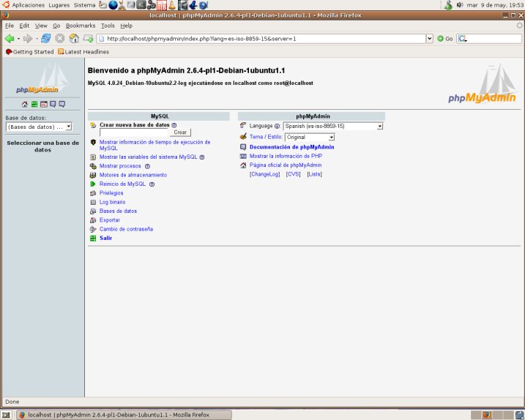Click help icon next to Mostrar las variables
The height and width of the screenshot is (420, 525).
202,157
